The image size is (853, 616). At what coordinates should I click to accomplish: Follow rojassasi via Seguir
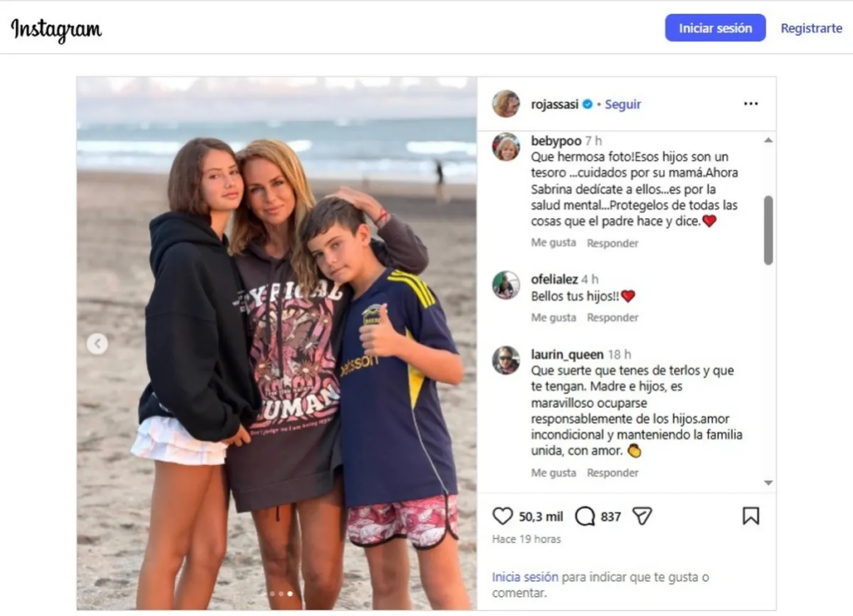click(622, 104)
